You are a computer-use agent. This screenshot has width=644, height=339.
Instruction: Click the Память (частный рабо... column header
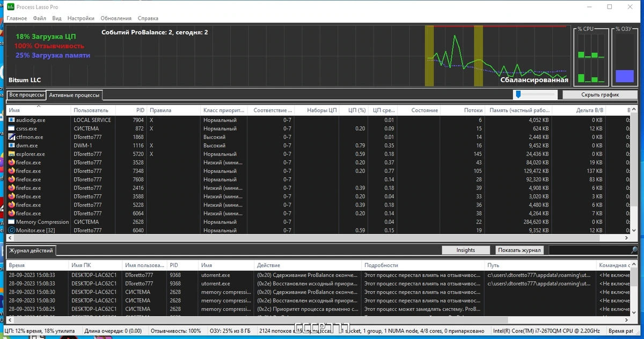(x=519, y=110)
